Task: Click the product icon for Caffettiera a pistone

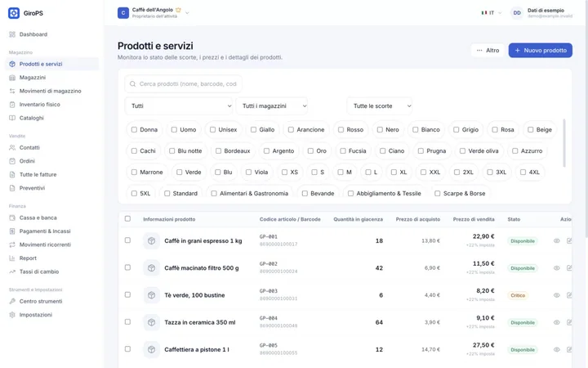Action: 152,350
